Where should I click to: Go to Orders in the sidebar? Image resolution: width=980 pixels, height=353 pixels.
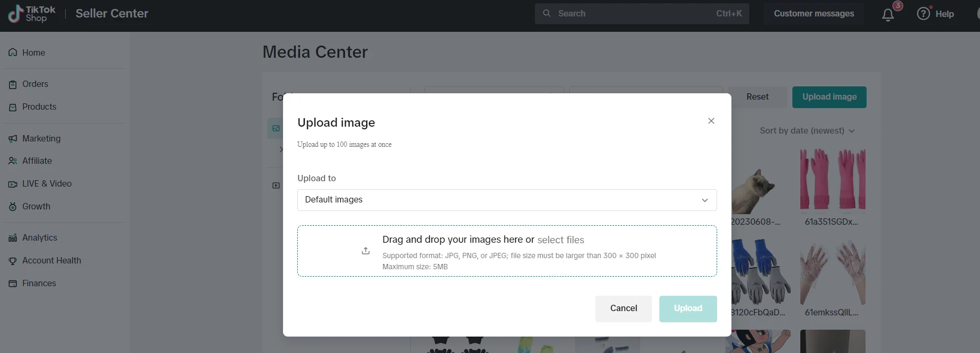click(35, 84)
